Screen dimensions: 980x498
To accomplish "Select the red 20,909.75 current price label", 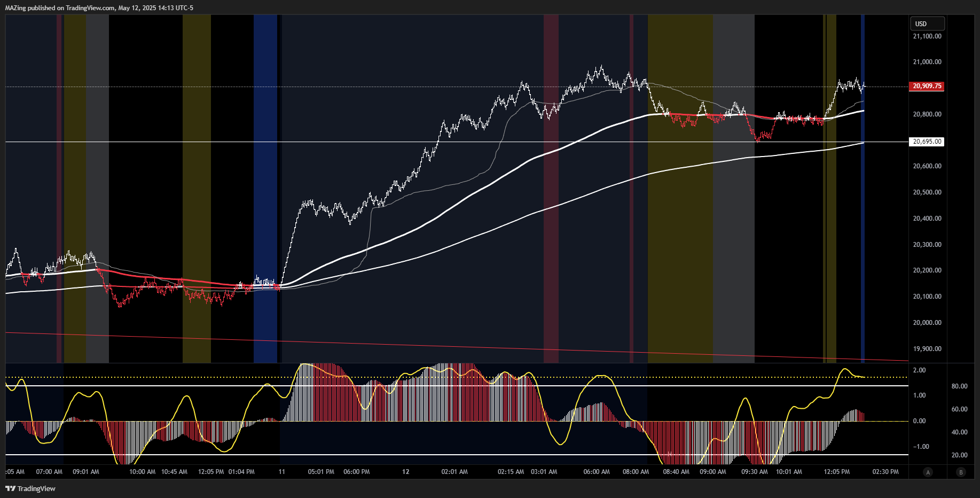I will pos(927,86).
